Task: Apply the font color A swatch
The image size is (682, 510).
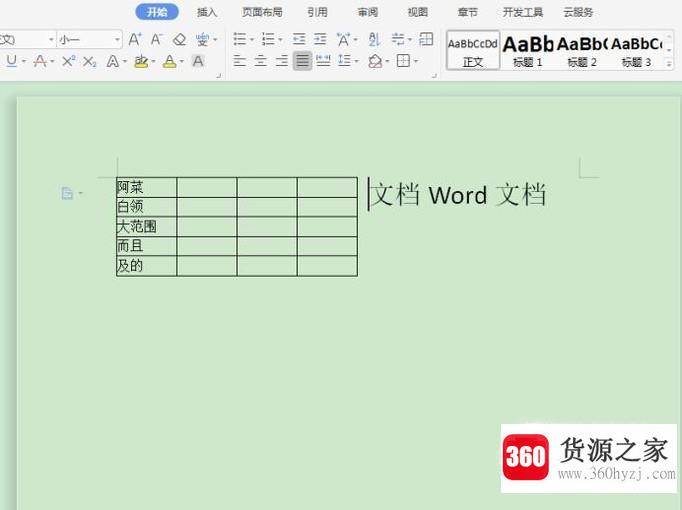Action: (170, 61)
